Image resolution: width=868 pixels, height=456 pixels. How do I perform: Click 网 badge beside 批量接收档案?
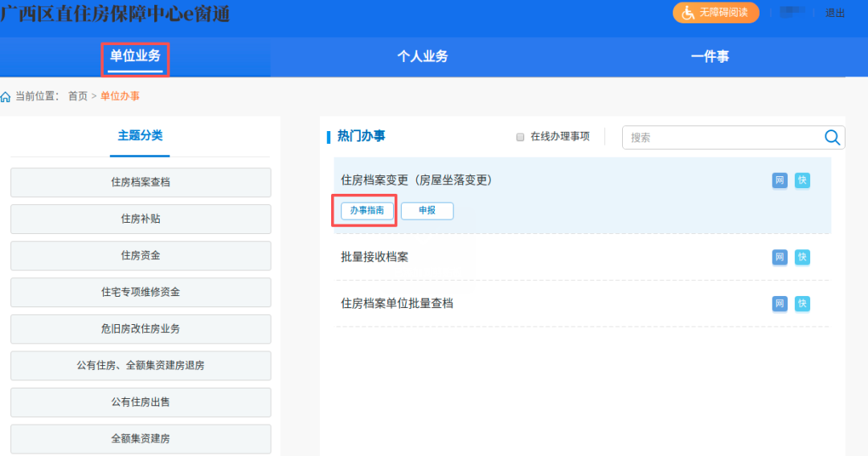click(780, 257)
